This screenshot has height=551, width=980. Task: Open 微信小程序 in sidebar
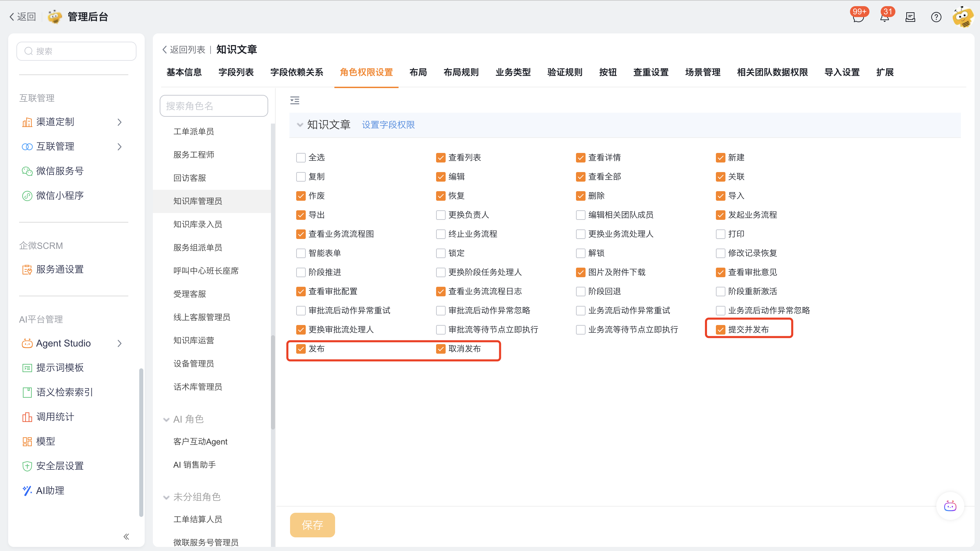click(59, 196)
